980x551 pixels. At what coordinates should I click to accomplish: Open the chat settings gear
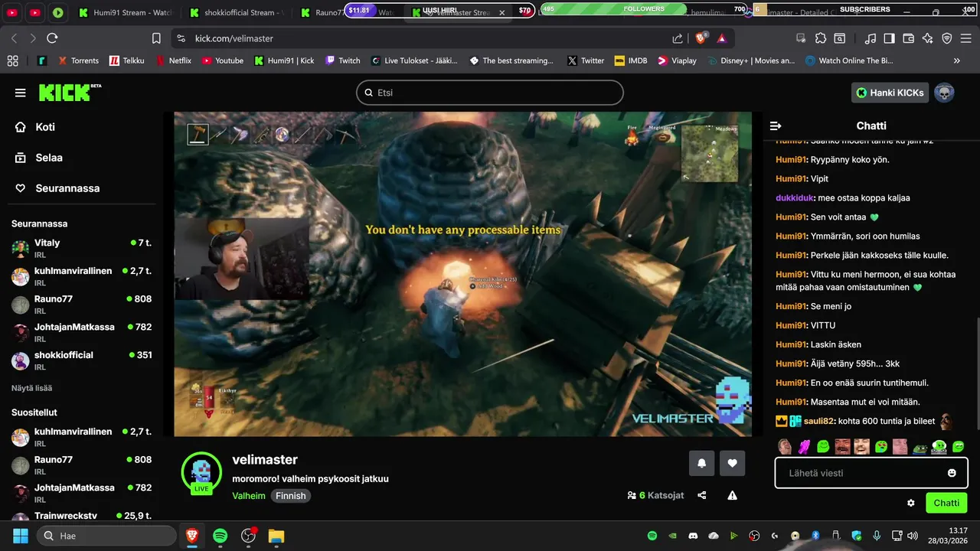911,503
